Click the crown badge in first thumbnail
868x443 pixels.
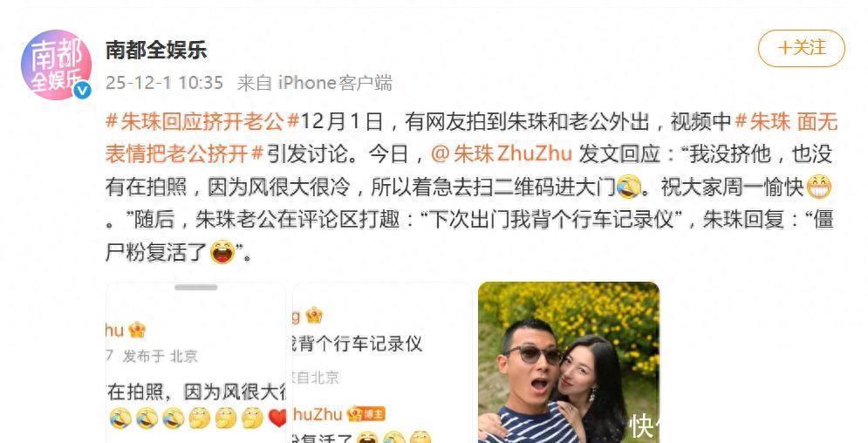point(137,331)
